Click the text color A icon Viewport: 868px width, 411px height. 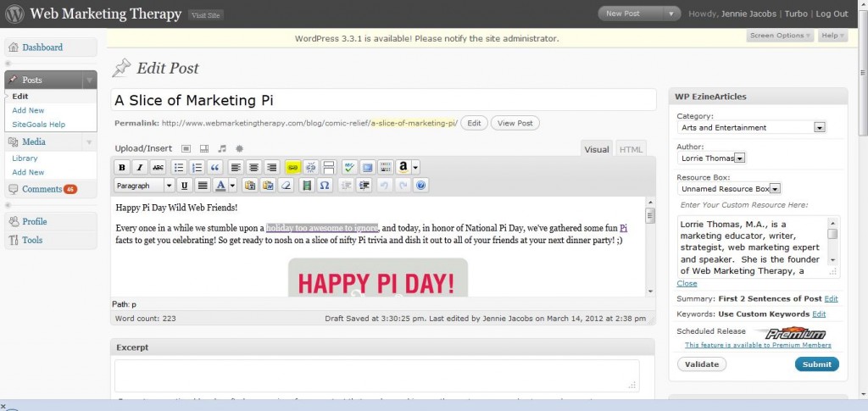[x=221, y=186]
